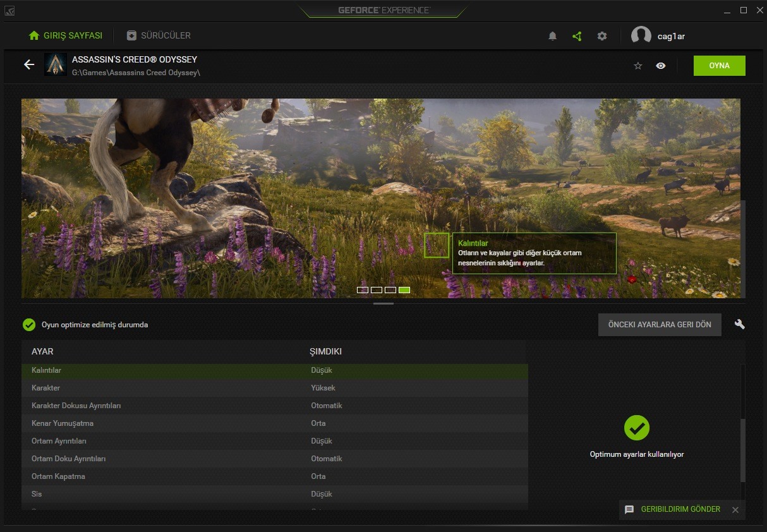Close the feedback bar
This screenshot has height=532, width=767.
point(735,510)
